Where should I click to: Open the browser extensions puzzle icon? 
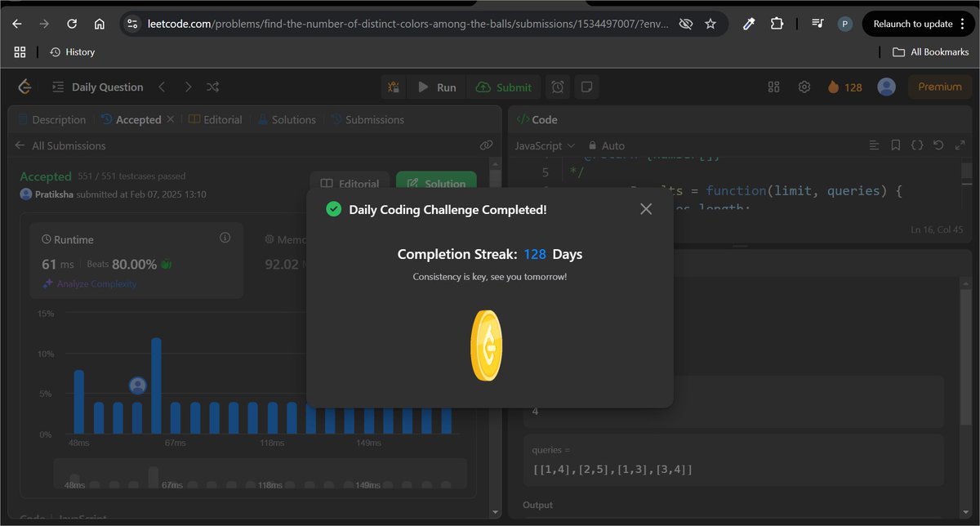coord(777,24)
